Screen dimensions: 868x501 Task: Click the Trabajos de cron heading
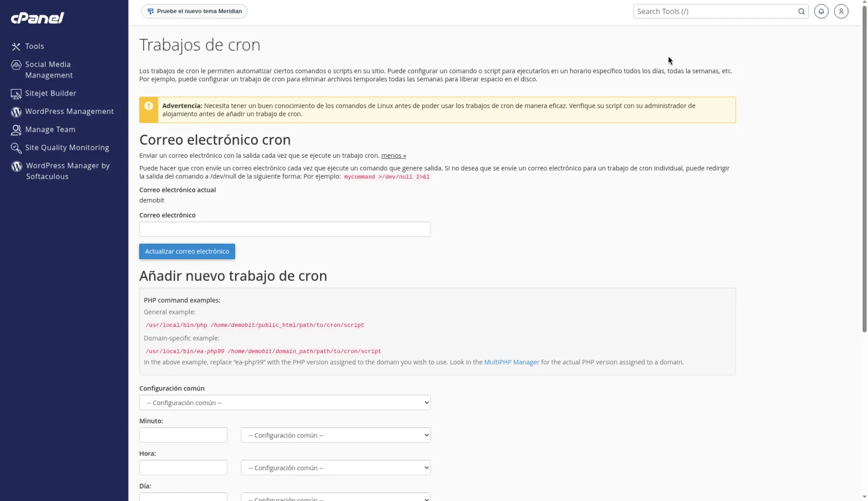200,44
